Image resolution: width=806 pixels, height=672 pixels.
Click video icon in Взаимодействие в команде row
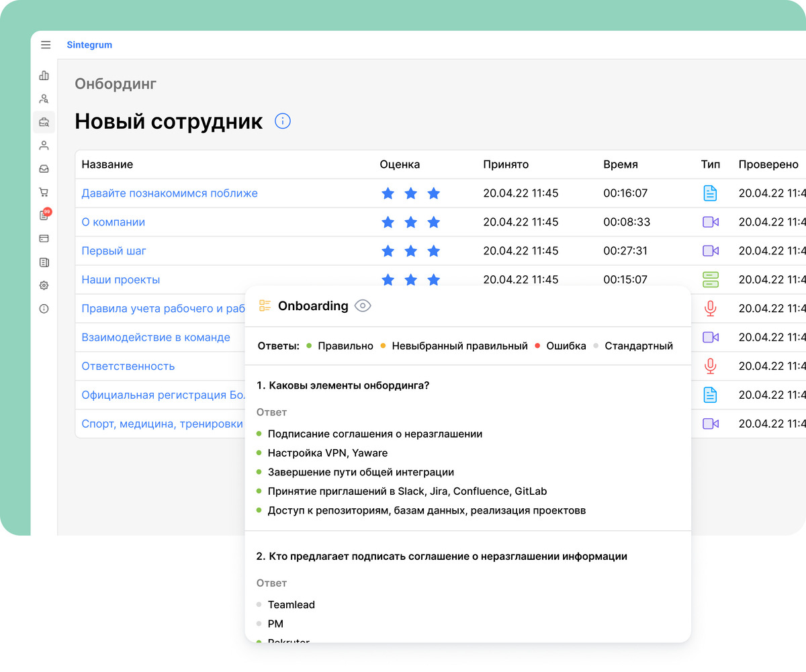[x=711, y=337]
